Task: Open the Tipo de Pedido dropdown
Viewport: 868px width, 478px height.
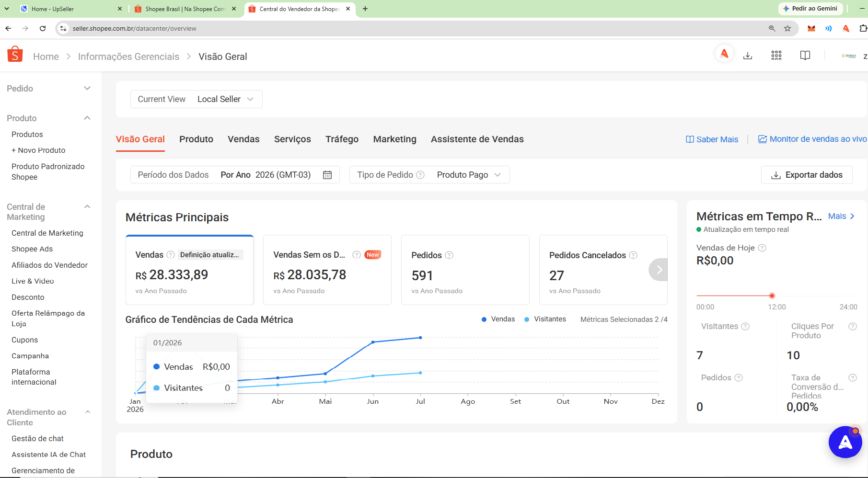Action: tap(429, 175)
